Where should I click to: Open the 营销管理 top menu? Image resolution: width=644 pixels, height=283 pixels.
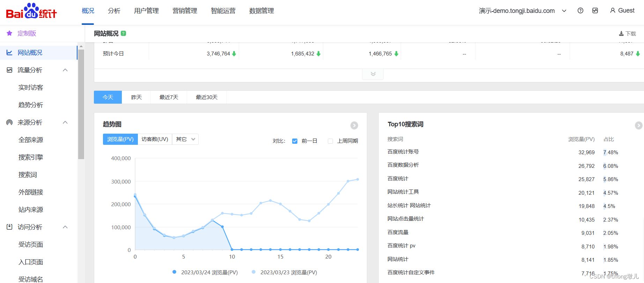click(185, 11)
